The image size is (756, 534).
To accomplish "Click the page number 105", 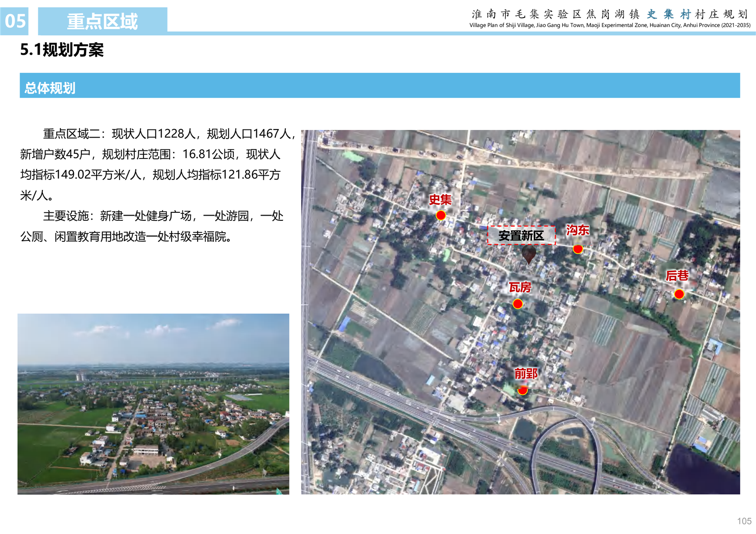I will coord(744,521).
